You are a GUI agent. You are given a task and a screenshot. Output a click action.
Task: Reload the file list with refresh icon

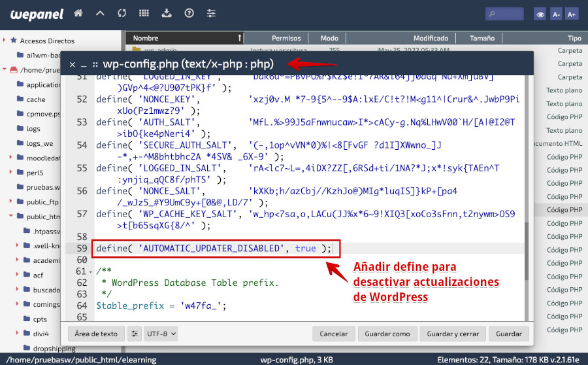[x=122, y=14]
